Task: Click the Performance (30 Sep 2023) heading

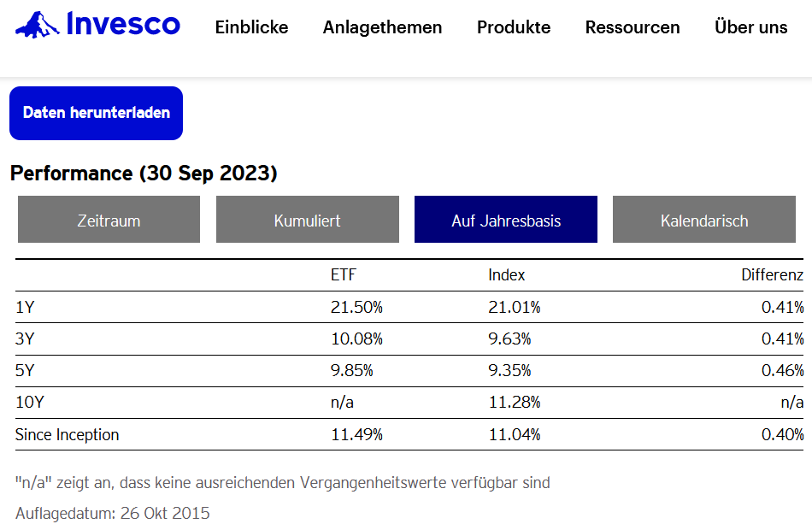Action: 144,174
